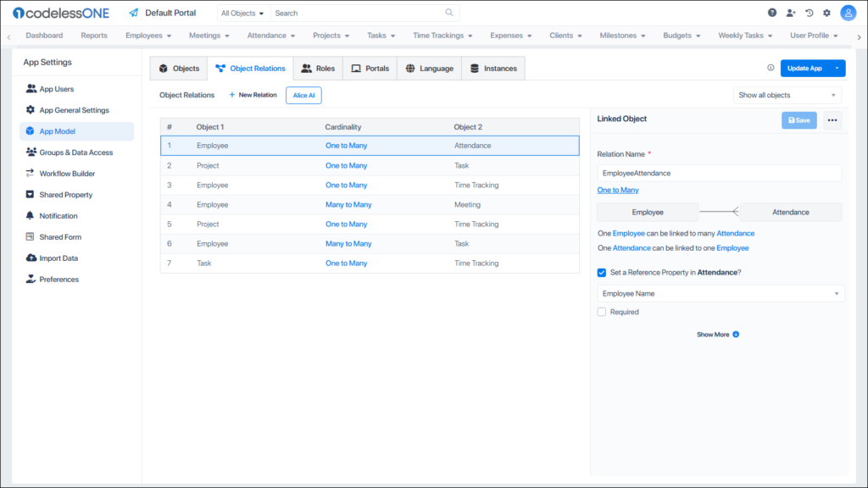868x488 pixels.
Task: Click the Save button
Action: point(798,120)
